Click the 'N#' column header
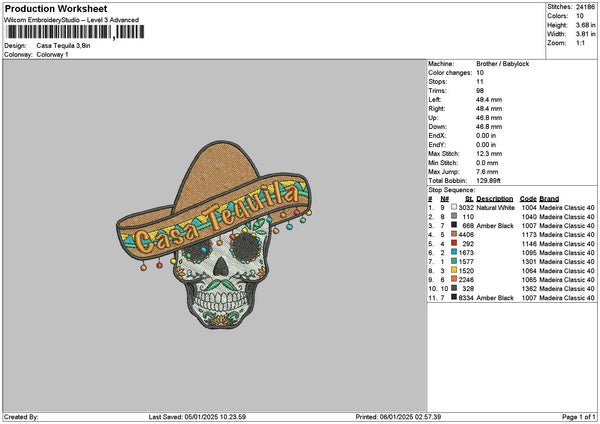The image size is (600, 424). 444,199
